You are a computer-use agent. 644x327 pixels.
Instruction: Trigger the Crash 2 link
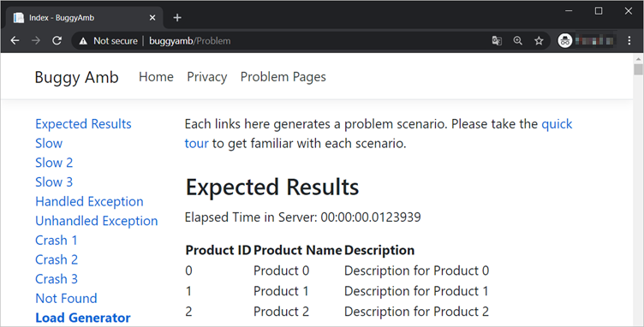(57, 259)
